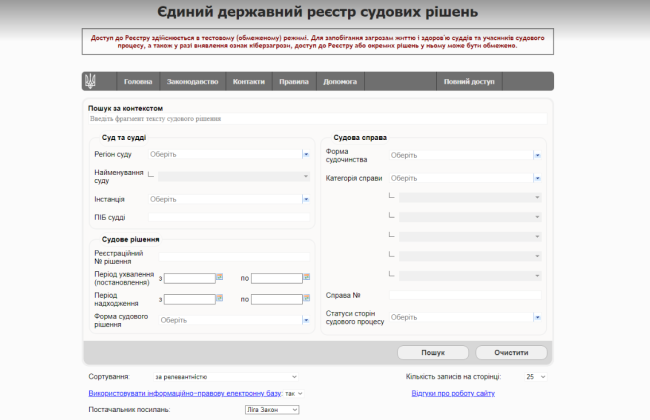This screenshot has height=420, width=650.
Task: Select Повний доступ in navigation bar
Action: tap(469, 82)
